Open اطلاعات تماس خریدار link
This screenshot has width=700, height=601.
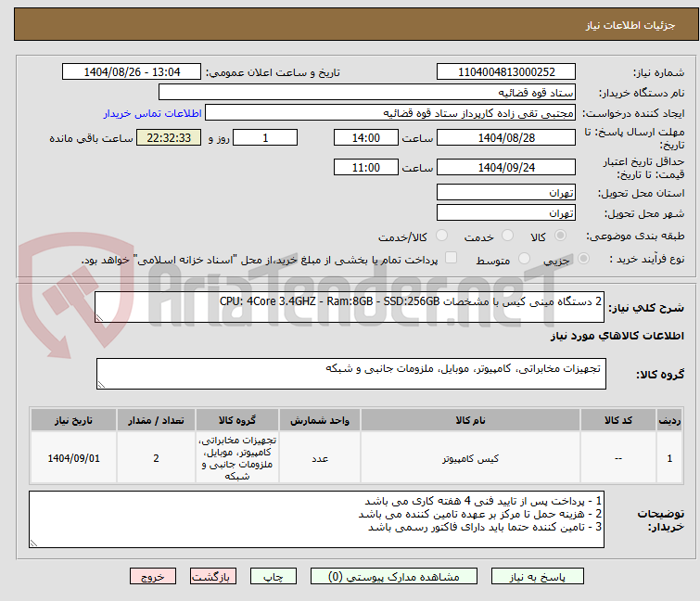[x=153, y=113]
